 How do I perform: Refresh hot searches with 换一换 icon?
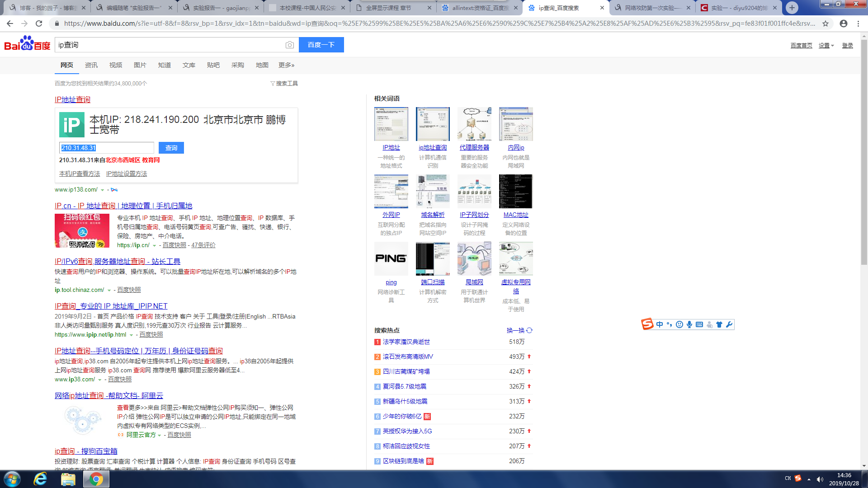point(529,330)
